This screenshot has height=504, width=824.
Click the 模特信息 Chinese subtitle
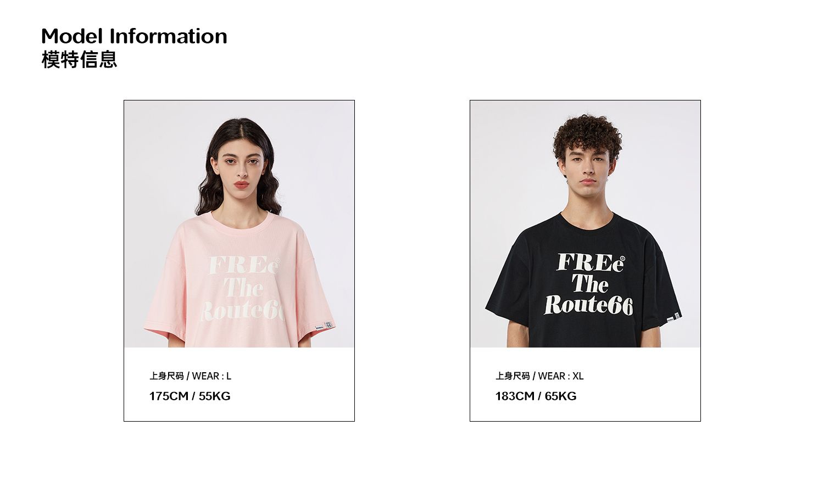[79, 59]
